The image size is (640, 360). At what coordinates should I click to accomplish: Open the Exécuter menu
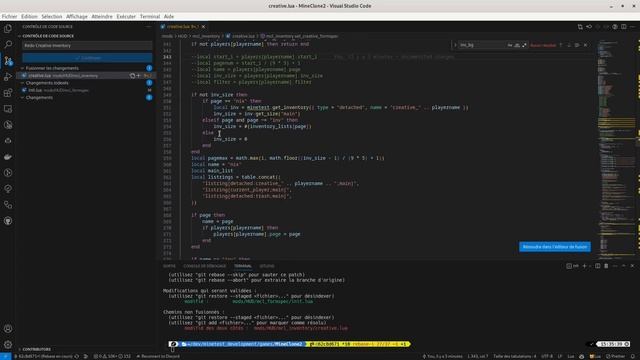(126, 16)
